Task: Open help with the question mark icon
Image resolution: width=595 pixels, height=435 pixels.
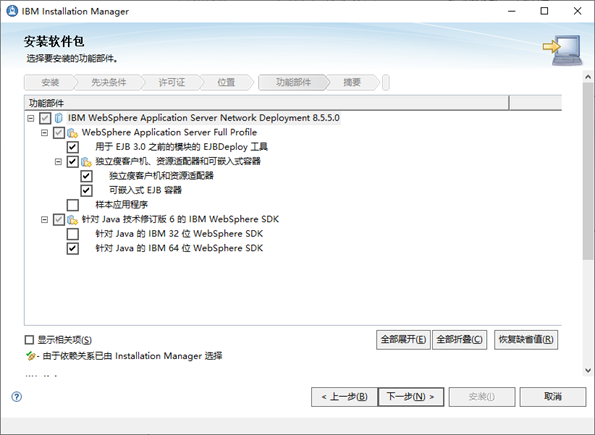Action: pyautogui.click(x=16, y=397)
